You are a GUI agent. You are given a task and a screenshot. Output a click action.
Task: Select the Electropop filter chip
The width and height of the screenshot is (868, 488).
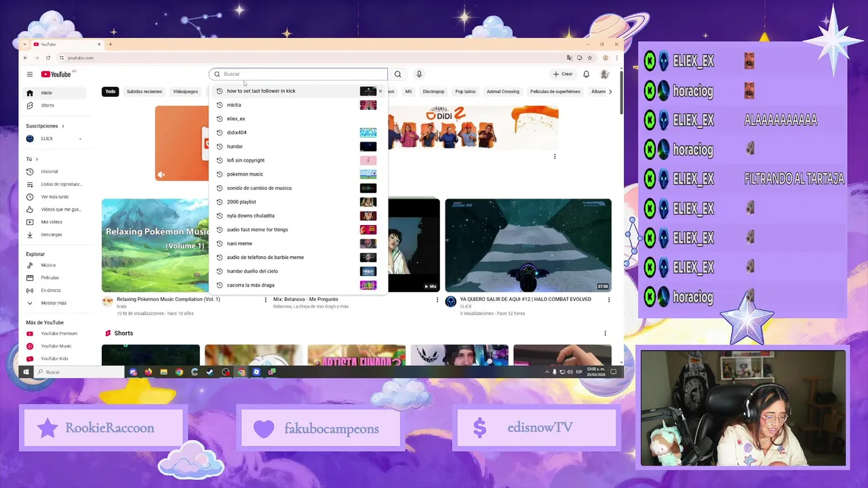pos(433,91)
